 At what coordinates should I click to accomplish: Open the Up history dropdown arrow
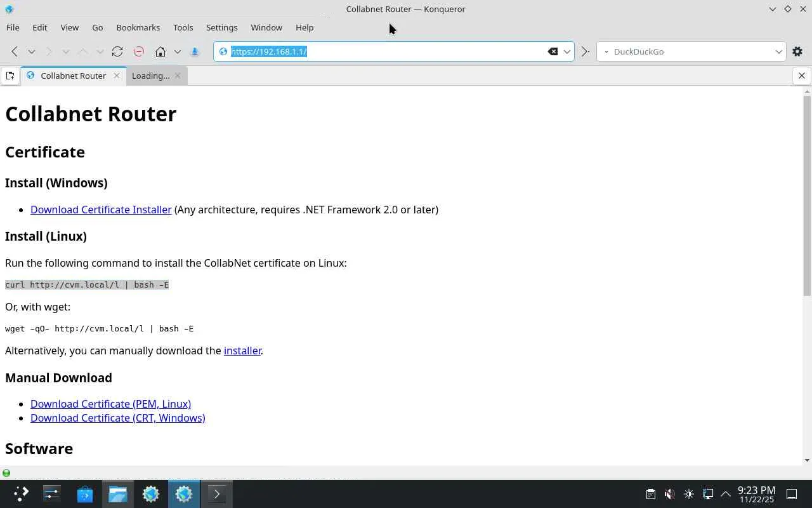(100, 51)
